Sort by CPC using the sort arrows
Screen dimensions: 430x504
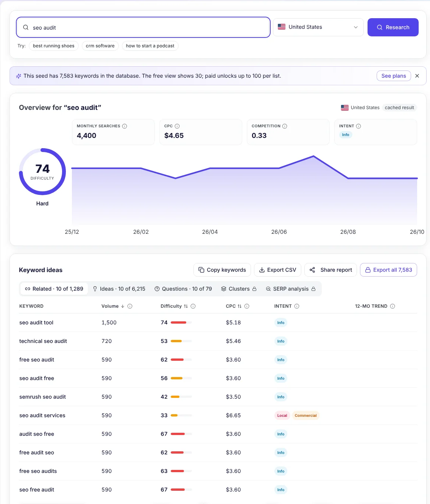[240, 306]
